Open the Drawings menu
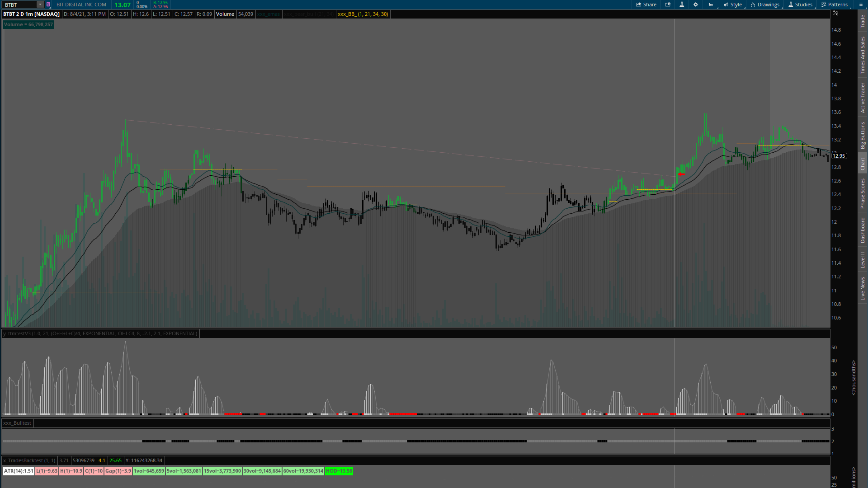This screenshot has height=488, width=868. coord(765,5)
